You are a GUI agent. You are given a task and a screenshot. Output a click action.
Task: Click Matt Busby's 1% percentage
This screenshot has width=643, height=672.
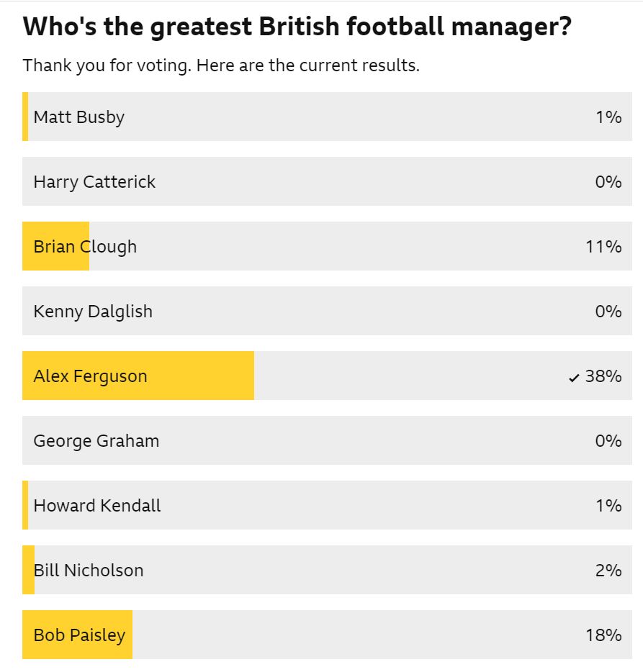(608, 117)
